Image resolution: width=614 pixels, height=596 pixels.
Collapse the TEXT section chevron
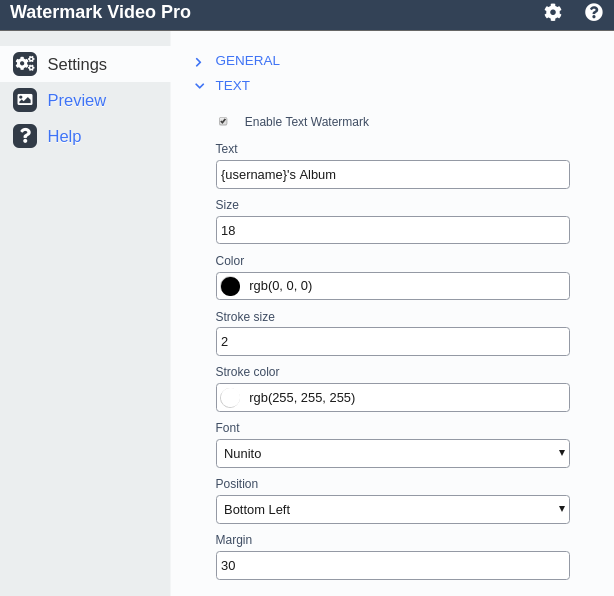(x=199, y=86)
